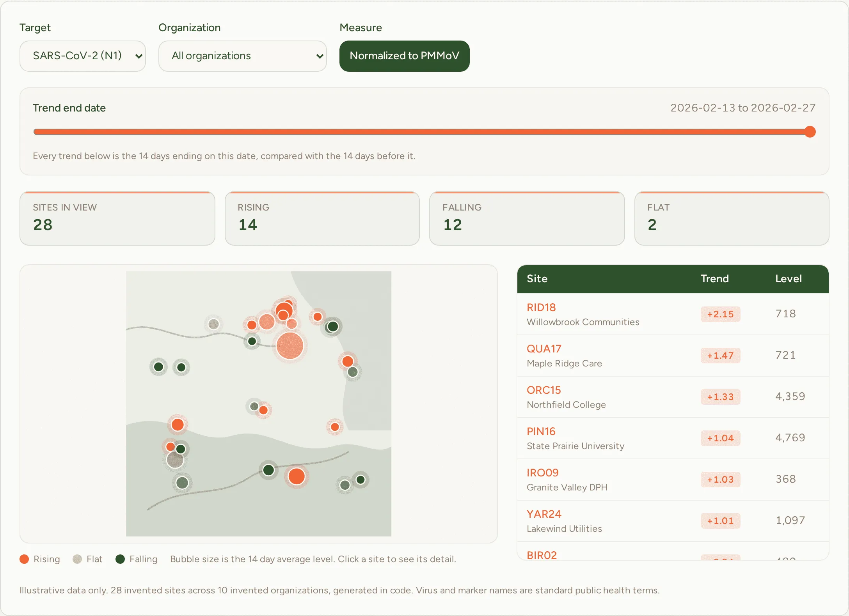Image resolution: width=849 pixels, height=616 pixels.
Task: Click the level value 4,769
Action: tap(790, 438)
